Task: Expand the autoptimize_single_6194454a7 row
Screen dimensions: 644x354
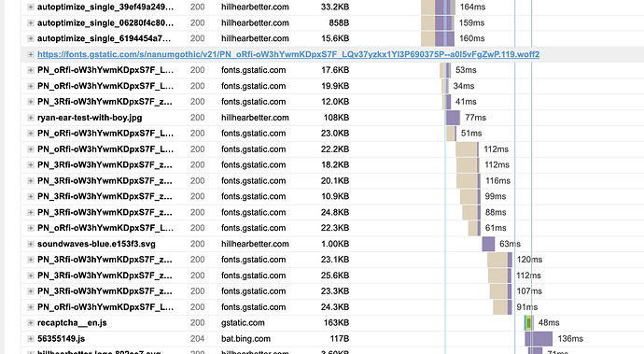Action: coord(31,38)
